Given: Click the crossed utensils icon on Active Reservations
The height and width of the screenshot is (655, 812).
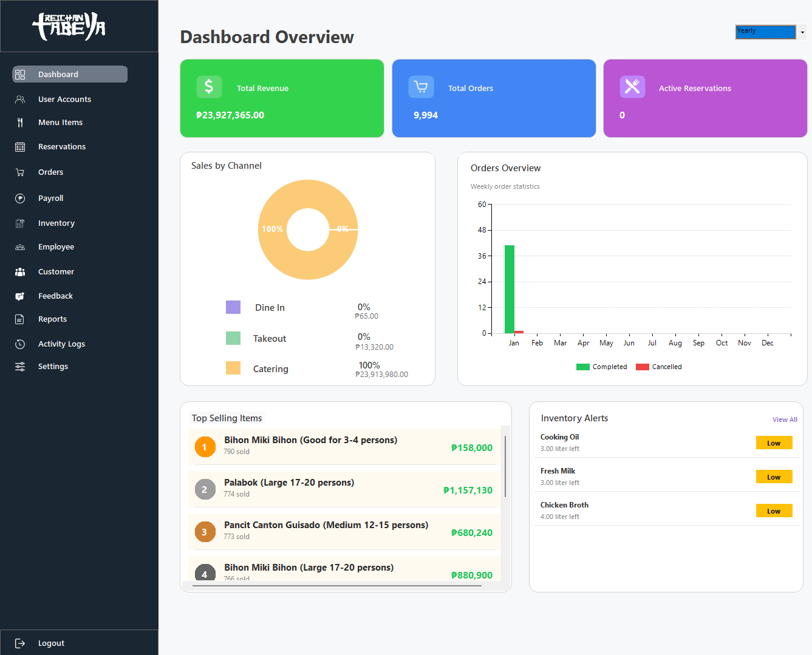Looking at the screenshot, I should [632, 87].
